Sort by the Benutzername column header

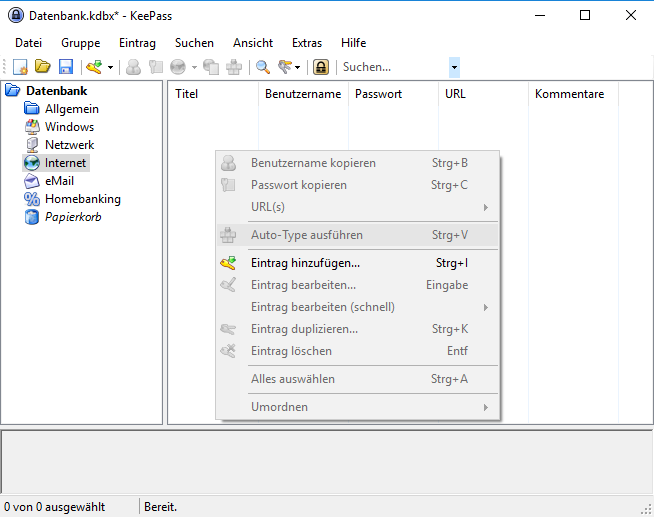click(x=303, y=94)
